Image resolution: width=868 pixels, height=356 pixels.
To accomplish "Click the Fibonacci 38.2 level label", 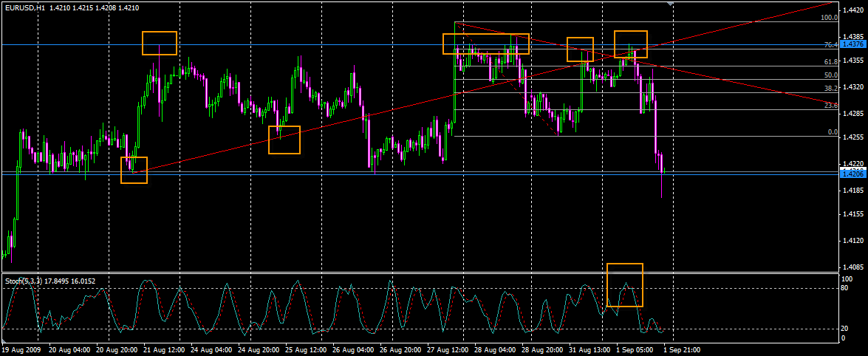I will [830, 89].
